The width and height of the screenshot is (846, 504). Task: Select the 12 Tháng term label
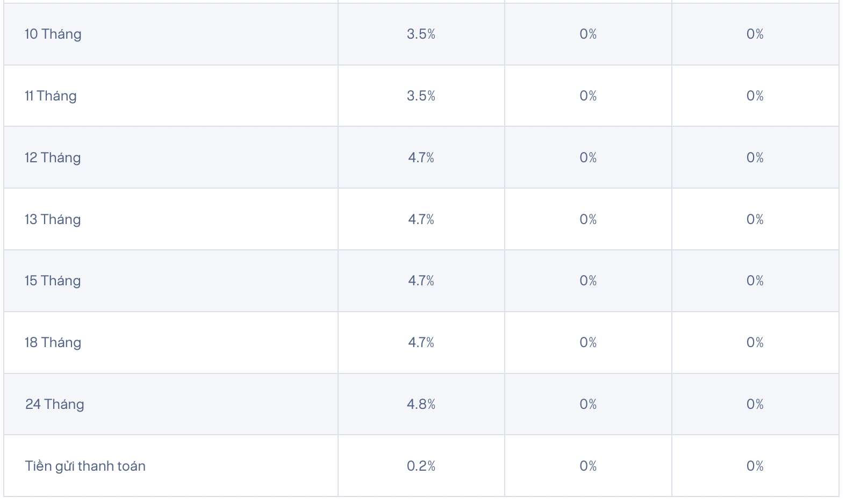click(53, 158)
